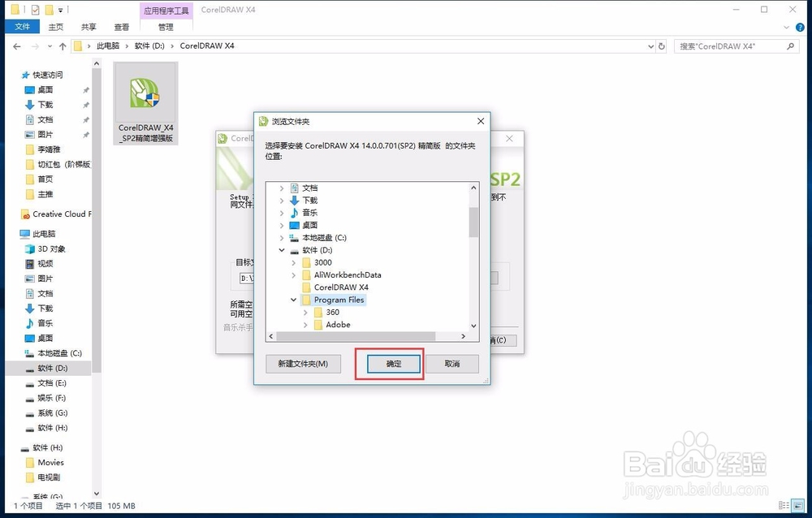The width and height of the screenshot is (812, 518).
Task: Refresh the Explorer address bar
Action: [x=661, y=46]
